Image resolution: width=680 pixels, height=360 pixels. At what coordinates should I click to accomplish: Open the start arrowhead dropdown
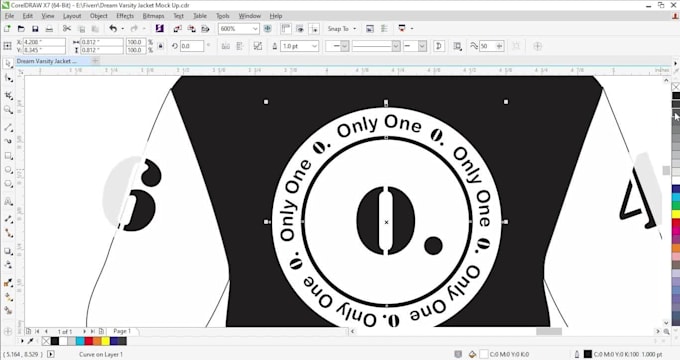344,46
